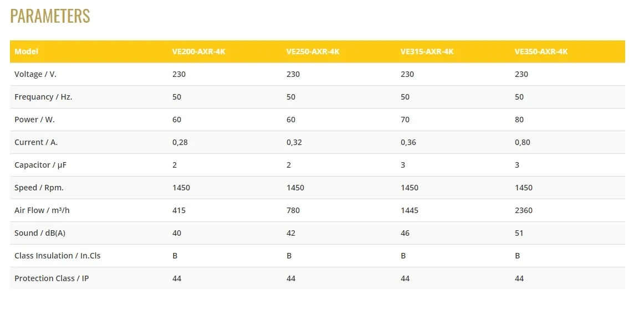Click the Speed / Rpm. row label
Image resolution: width=644 pixels, height=321 pixels.
(39, 188)
